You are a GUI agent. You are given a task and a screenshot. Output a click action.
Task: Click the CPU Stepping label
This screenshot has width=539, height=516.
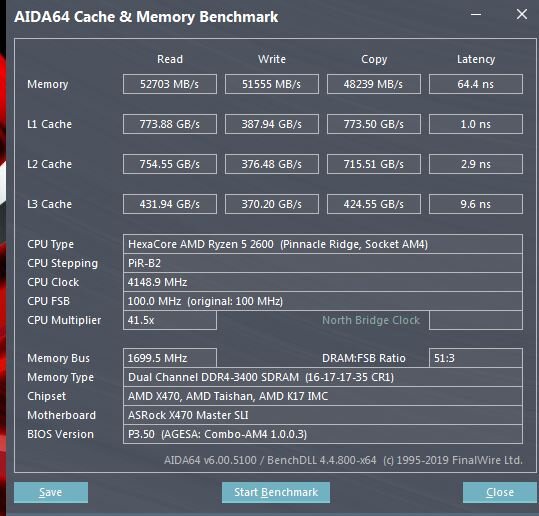coord(62,264)
